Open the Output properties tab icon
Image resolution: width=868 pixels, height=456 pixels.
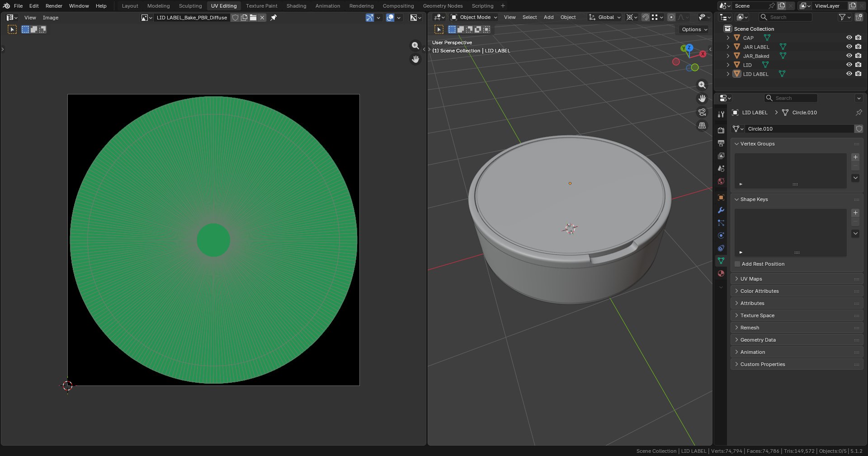tap(721, 143)
